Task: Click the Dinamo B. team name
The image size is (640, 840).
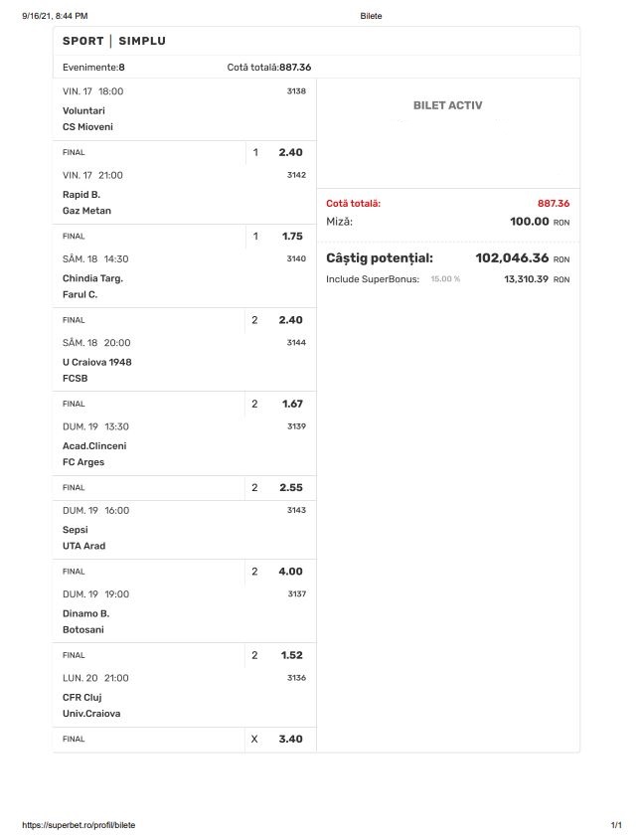Action: point(85,613)
